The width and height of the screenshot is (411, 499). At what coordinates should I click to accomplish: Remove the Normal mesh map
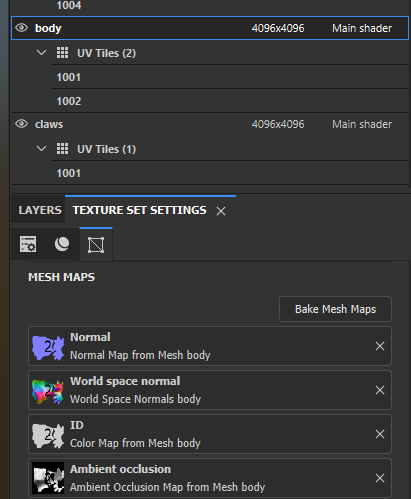[380, 346]
